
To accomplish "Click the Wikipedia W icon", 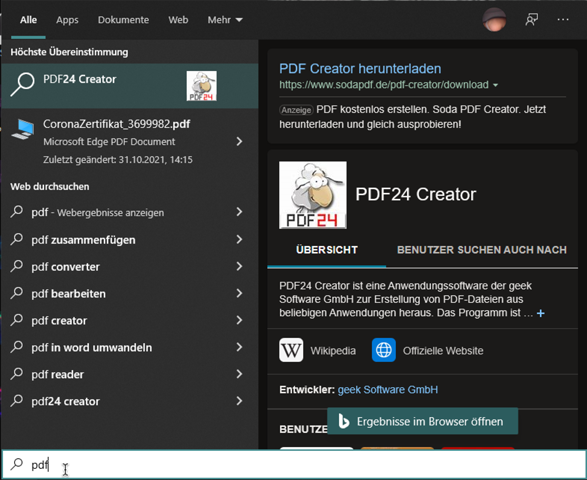I will pos(291,350).
